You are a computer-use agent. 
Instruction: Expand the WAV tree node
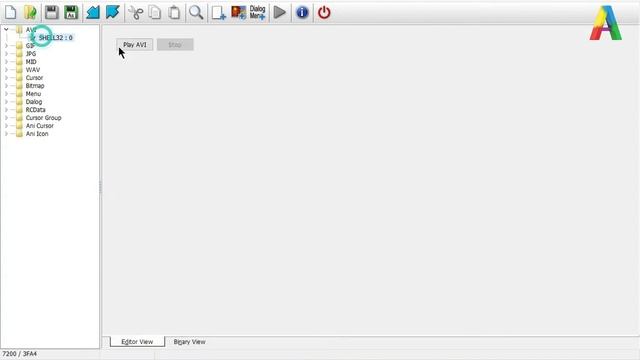6,70
